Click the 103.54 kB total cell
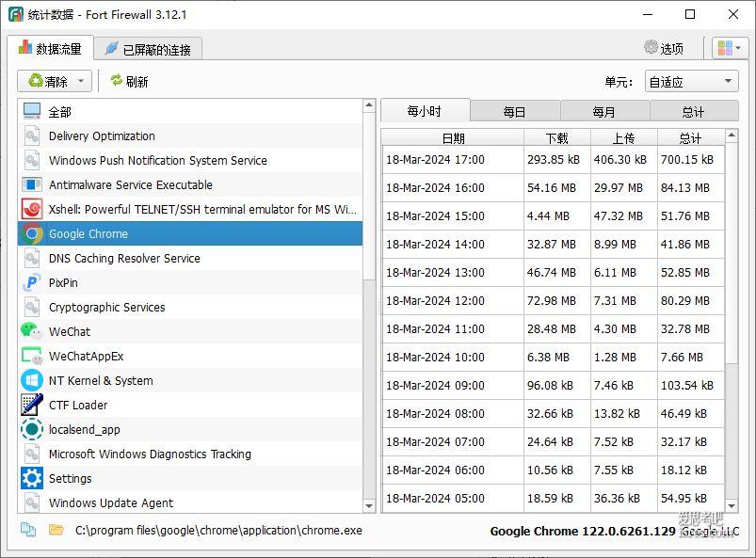Screen dimensions: 756x558 point(691,386)
